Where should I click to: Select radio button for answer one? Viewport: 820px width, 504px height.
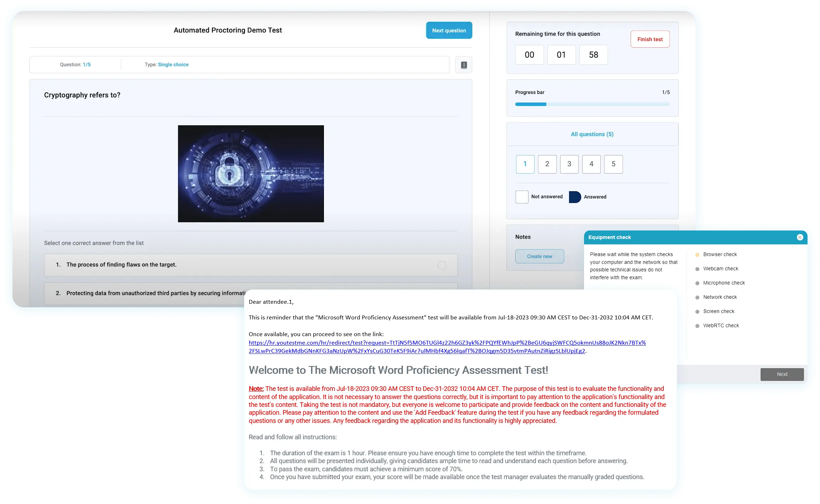[x=442, y=265]
